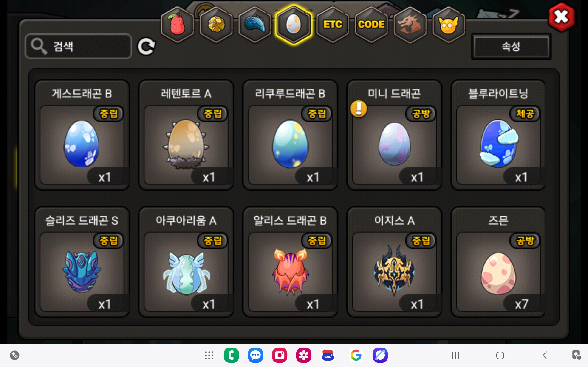Select the 게스드래곤 B egg
The image size is (588, 367).
pos(82,135)
